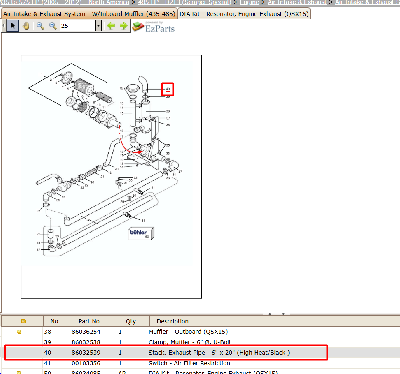The image size is (400, 374).
Task: Go forward with the green right arrow
Action: pyautogui.click(x=124, y=26)
